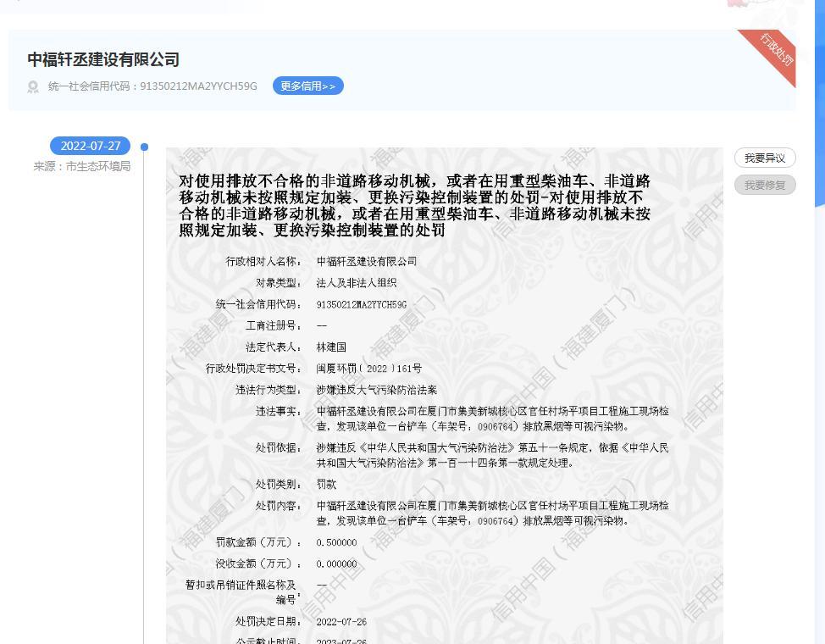The height and width of the screenshot is (644, 825).
Task: Click the 处罚依据 legal basis paragraph
Action: click(x=492, y=456)
